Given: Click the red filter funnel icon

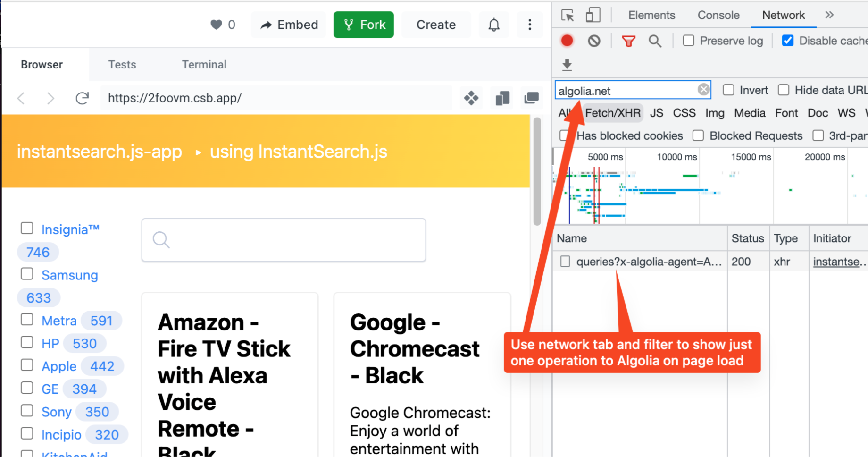Looking at the screenshot, I should click(x=628, y=41).
